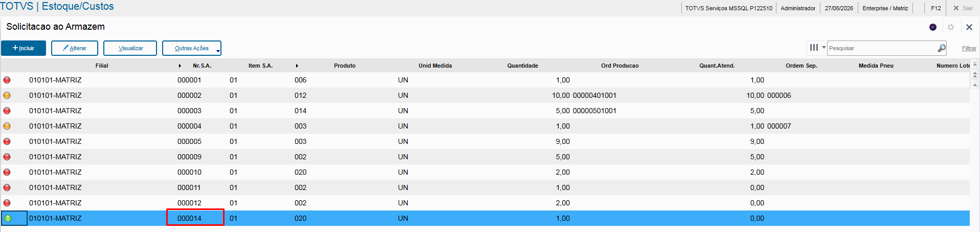Viewport: 980px width, 232px height.
Task: Sort by the Ord Producao column header
Action: pos(620,66)
